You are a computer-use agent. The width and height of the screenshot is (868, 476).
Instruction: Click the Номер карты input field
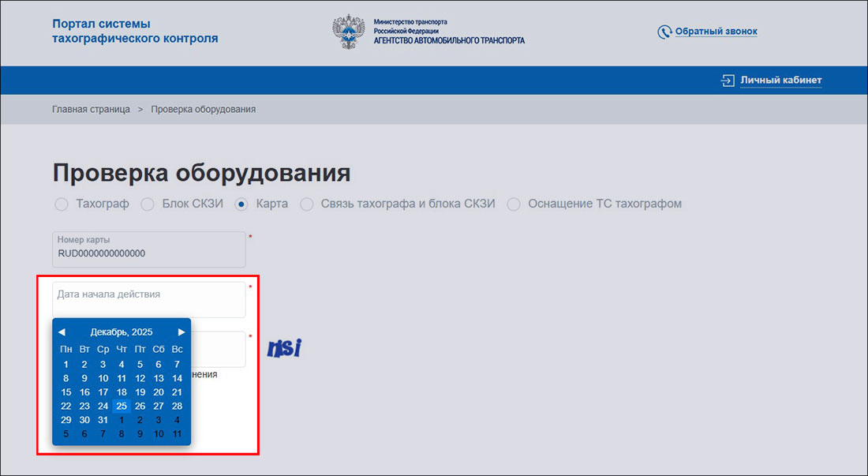pos(148,249)
